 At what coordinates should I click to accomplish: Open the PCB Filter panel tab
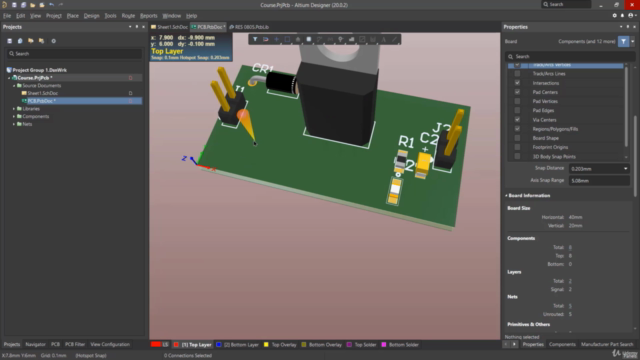pos(75,344)
